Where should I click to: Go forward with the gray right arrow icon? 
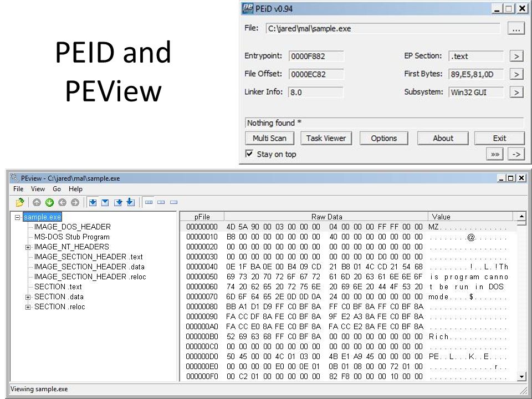pos(75,202)
